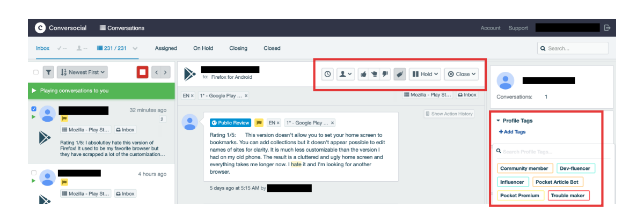The width and height of the screenshot is (644, 223).
Task: Click the + Add Tags link
Action: (512, 132)
